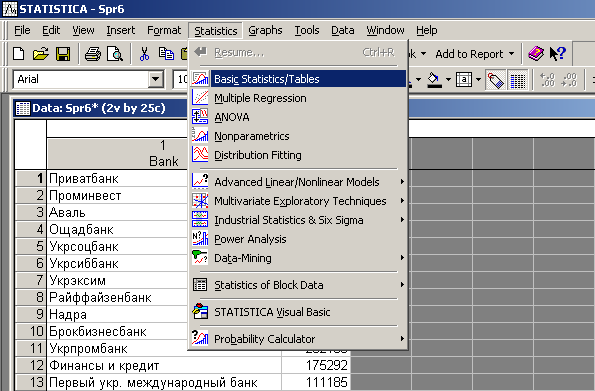Choose Multiple Regression from the menu
Viewport: 595px width, 391px height.
pyautogui.click(x=298, y=98)
